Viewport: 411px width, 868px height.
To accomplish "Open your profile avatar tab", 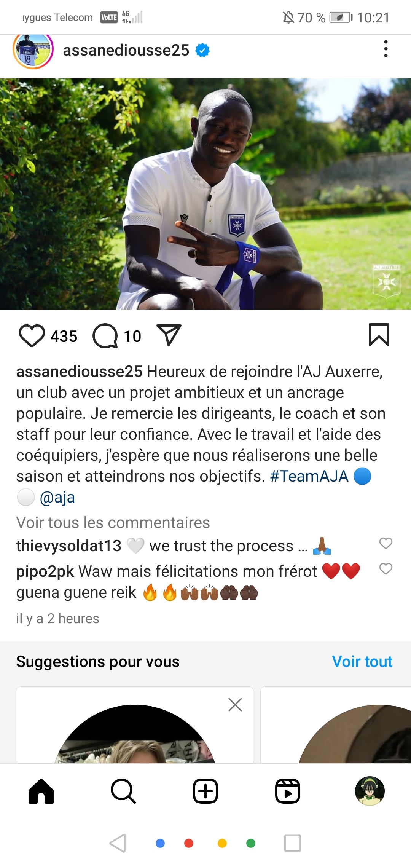I will 370,791.
